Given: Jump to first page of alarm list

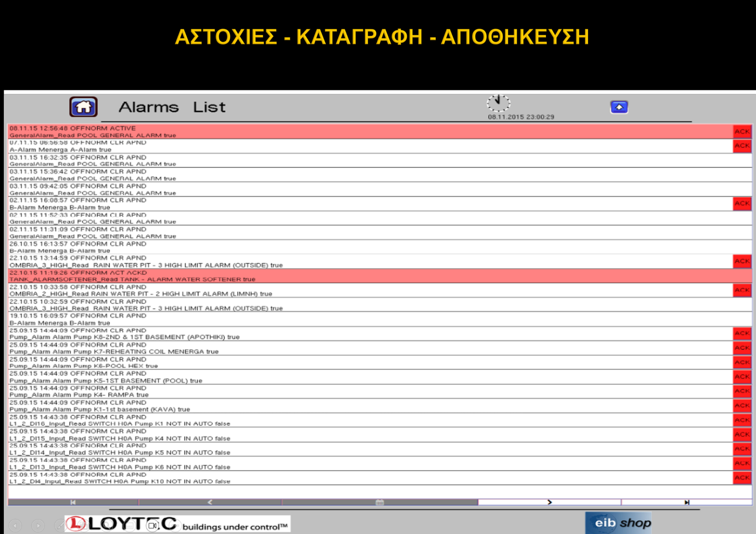Looking at the screenshot, I should [73, 502].
